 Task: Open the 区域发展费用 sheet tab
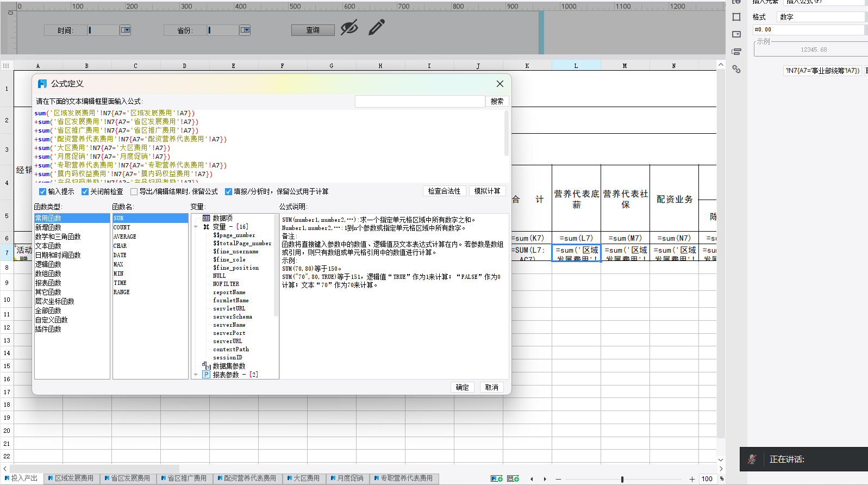tap(71, 478)
